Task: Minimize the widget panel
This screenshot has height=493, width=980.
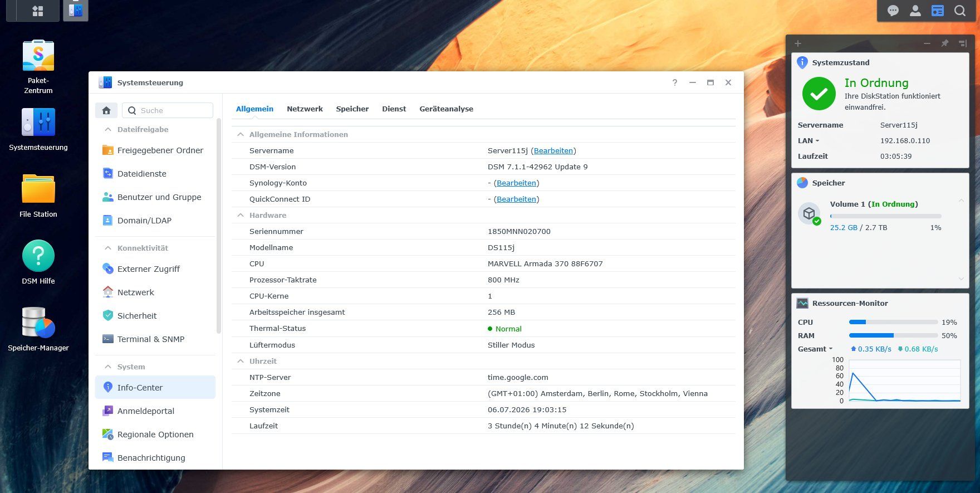Action: [927, 43]
